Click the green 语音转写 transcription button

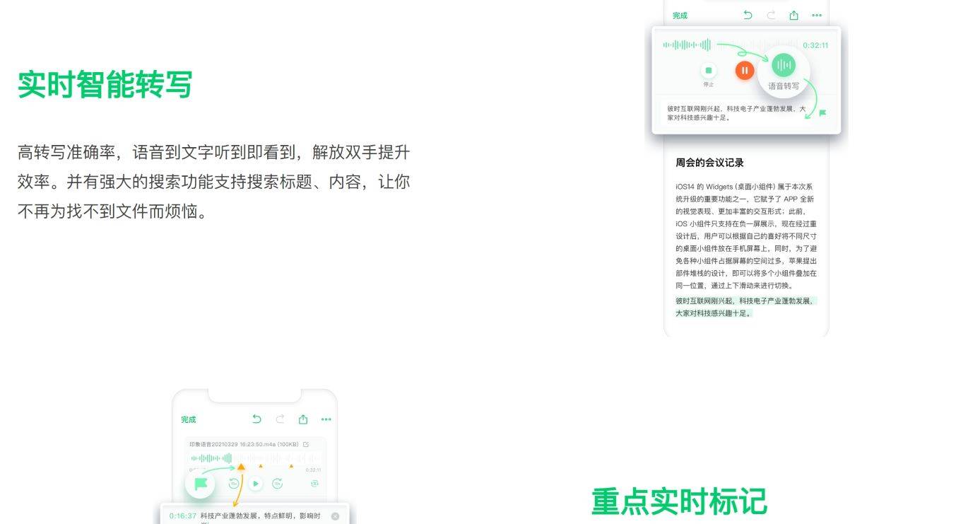tap(784, 66)
